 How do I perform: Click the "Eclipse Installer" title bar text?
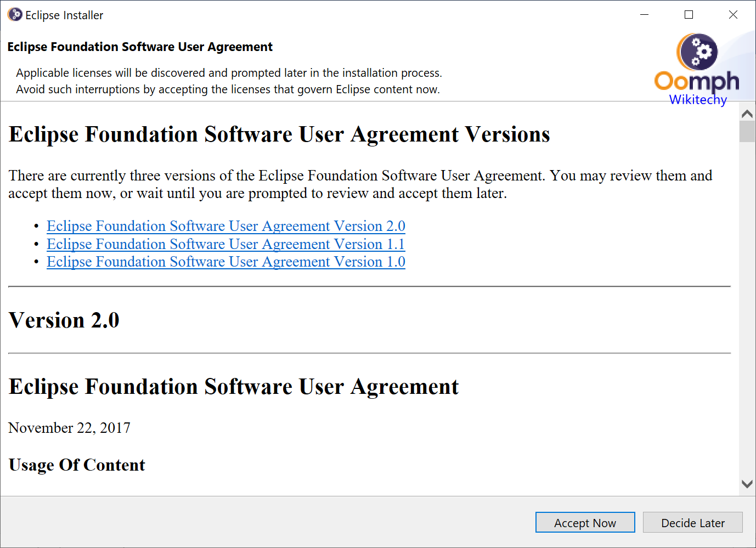(64, 15)
